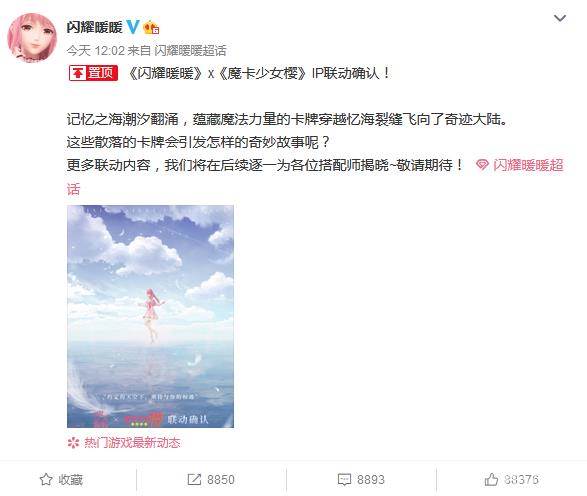Screen dimensions: 587x496
Task: Open the 闪耀暖暖 profile avatar
Action: (33, 38)
